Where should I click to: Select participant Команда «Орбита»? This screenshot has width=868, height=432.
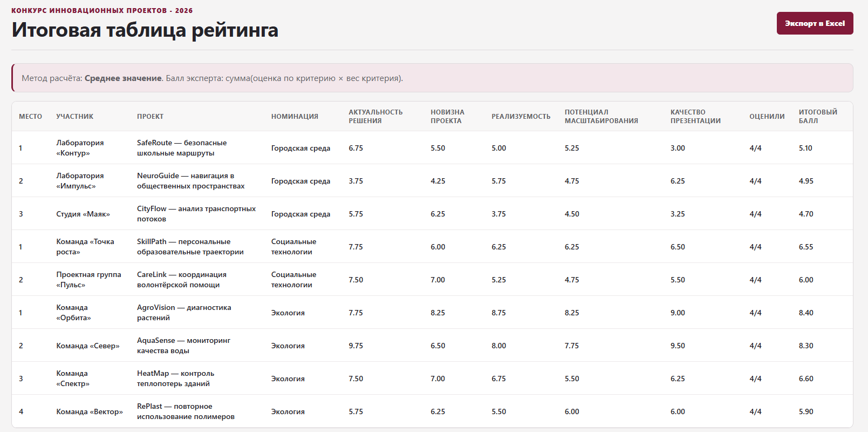tap(73, 313)
